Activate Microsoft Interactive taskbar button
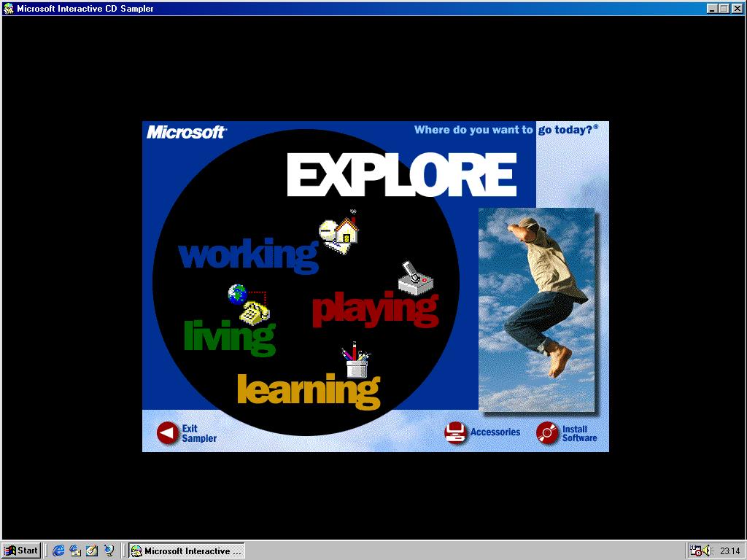Viewport: 747px width, 560px height. tap(187, 551)
